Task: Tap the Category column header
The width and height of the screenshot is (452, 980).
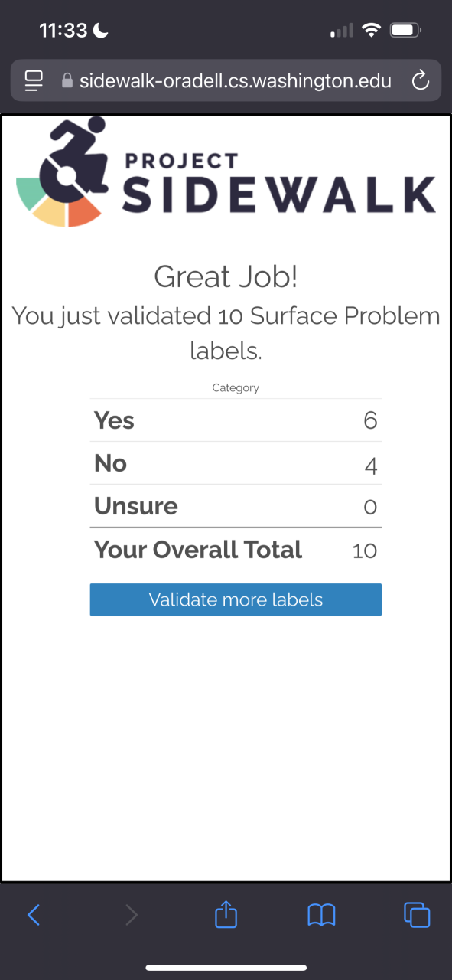Action: click(x=236, y=388)
